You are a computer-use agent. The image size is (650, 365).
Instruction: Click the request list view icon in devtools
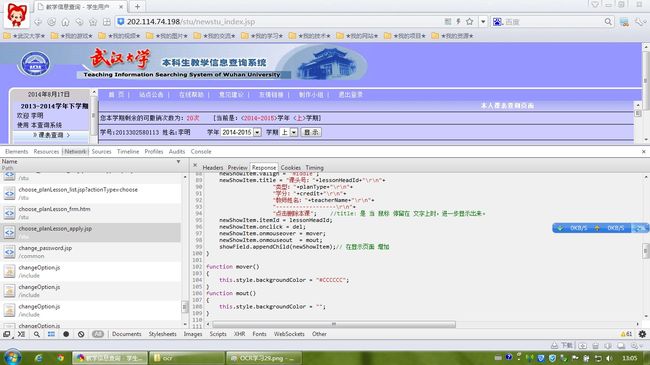pyautogui.click(x=51, y=334)
